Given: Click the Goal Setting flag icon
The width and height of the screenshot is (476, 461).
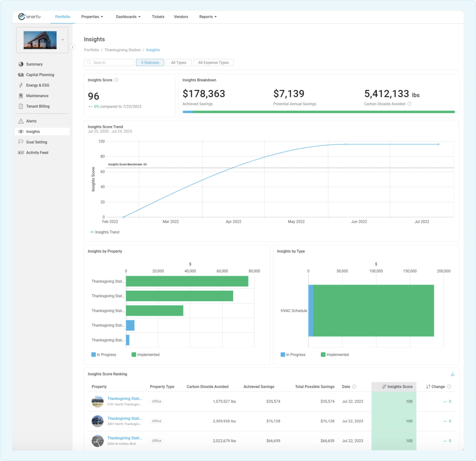Looking at the screenshot, I should (21, 142).
